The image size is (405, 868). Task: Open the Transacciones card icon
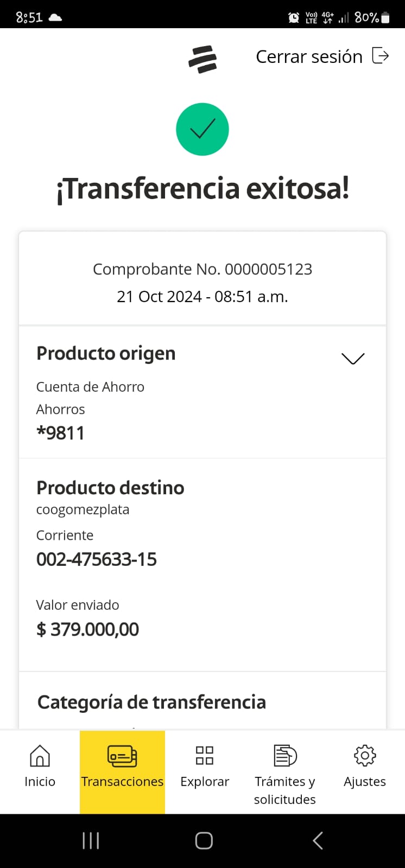[x=122, y=756]
